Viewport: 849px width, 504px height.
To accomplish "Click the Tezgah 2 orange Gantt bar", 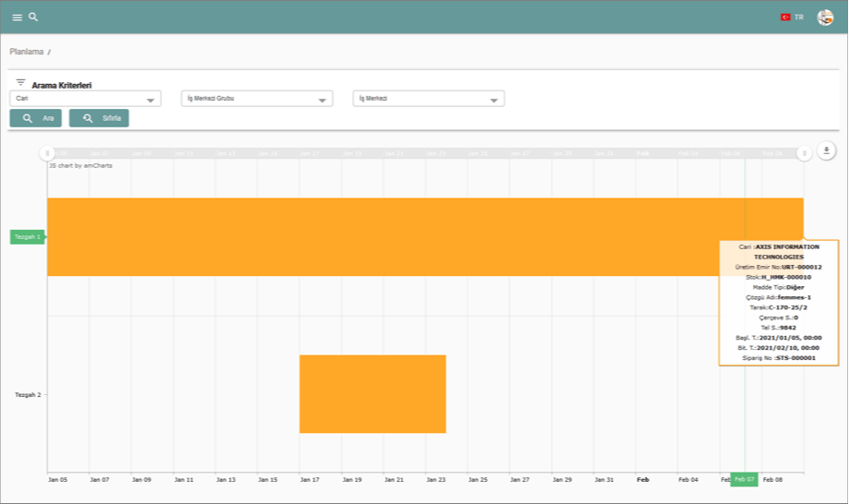I will tap(372, 393).
